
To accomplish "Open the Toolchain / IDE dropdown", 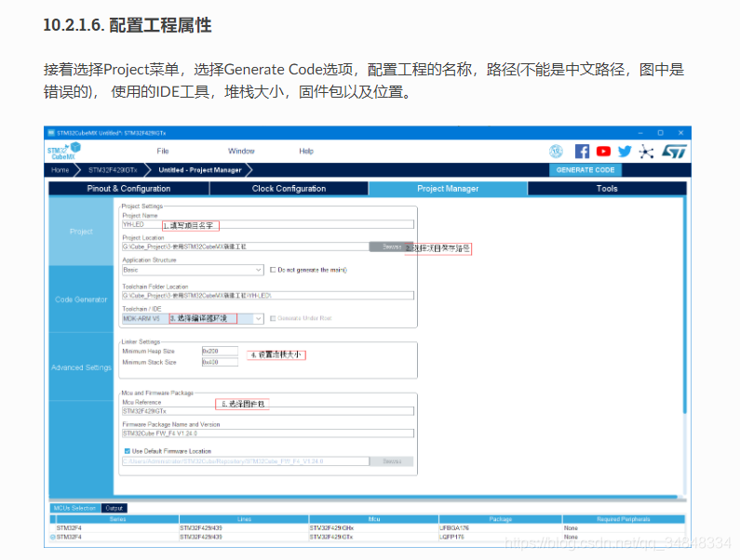I will (x=193, y=318).
